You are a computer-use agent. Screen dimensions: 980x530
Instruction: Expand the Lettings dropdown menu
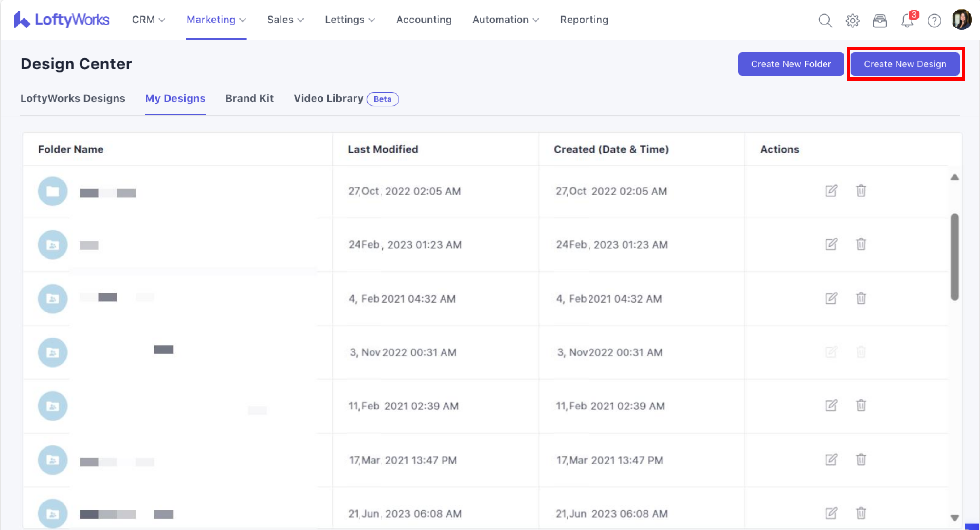click(350, 20)
